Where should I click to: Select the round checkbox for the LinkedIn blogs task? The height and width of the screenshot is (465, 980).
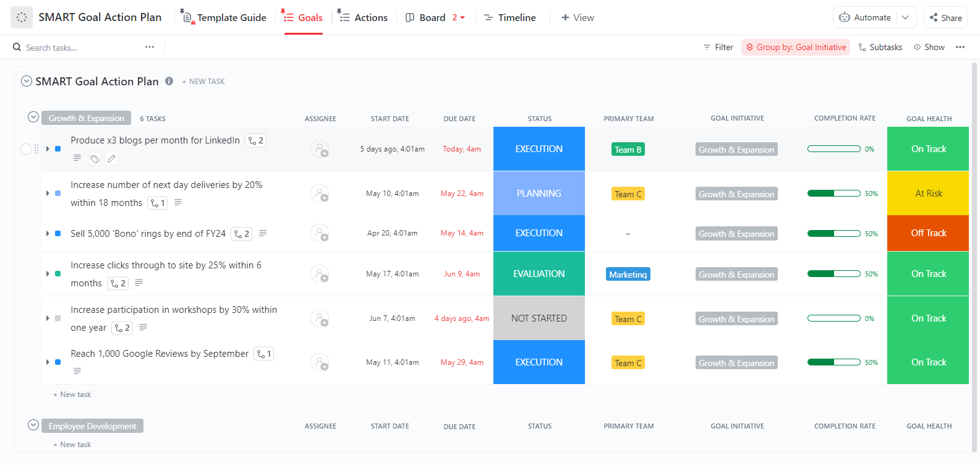point(26,149)
